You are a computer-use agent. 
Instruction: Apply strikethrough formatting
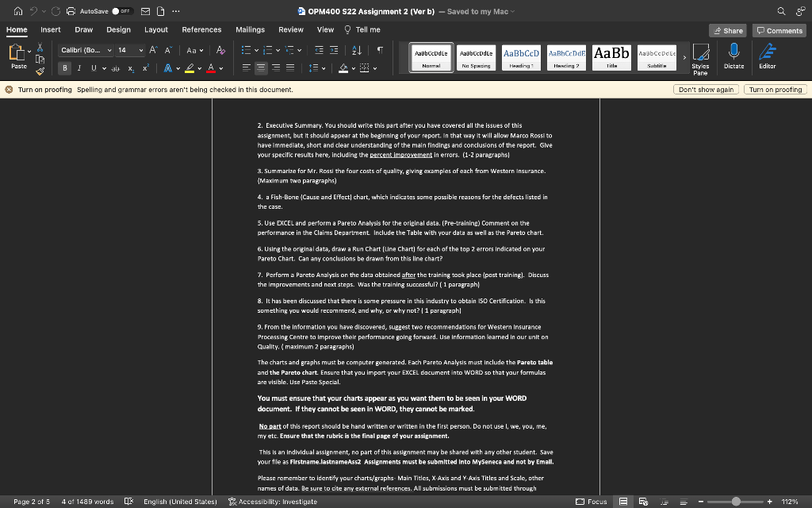[x=116, y=68]
